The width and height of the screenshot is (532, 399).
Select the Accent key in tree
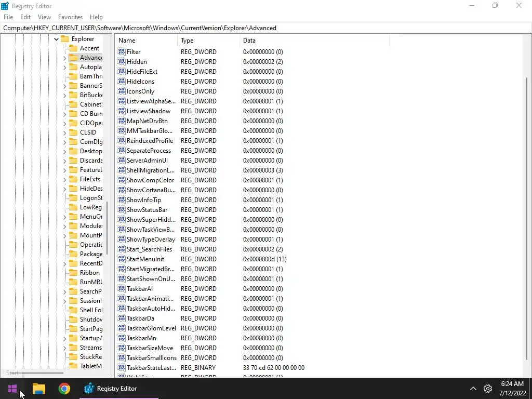89,48
